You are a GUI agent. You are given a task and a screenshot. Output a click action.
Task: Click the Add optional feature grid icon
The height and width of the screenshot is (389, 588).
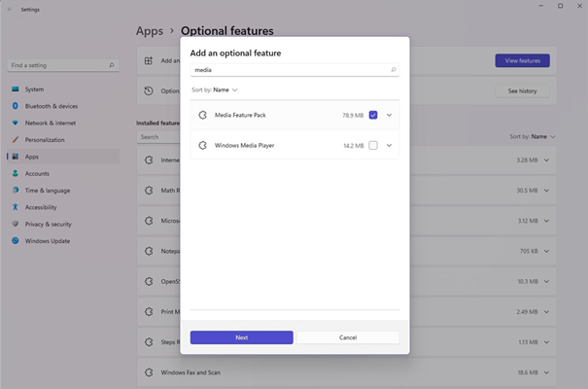[x=149, y=60]
